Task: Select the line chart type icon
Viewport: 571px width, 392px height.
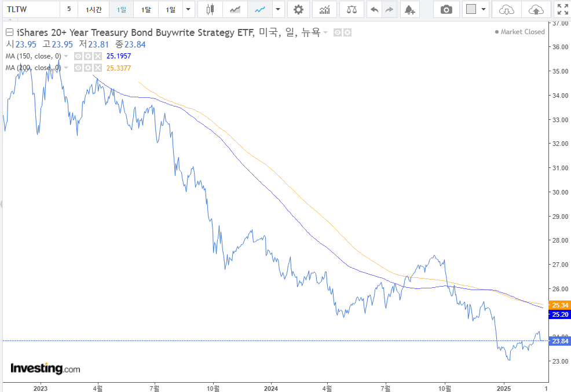Action: (259, 9)
